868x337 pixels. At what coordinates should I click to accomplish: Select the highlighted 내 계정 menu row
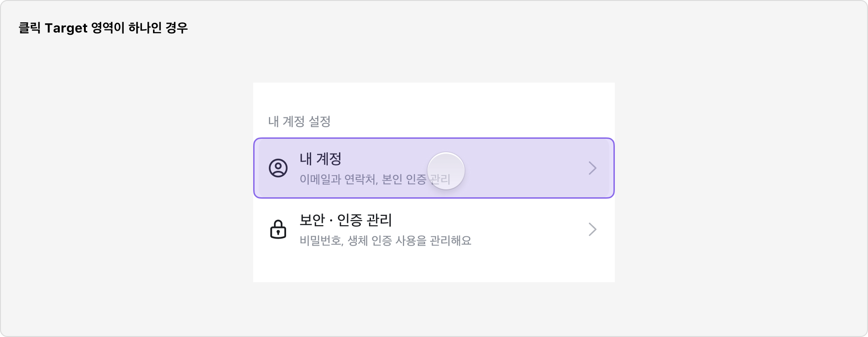(434, 168)
